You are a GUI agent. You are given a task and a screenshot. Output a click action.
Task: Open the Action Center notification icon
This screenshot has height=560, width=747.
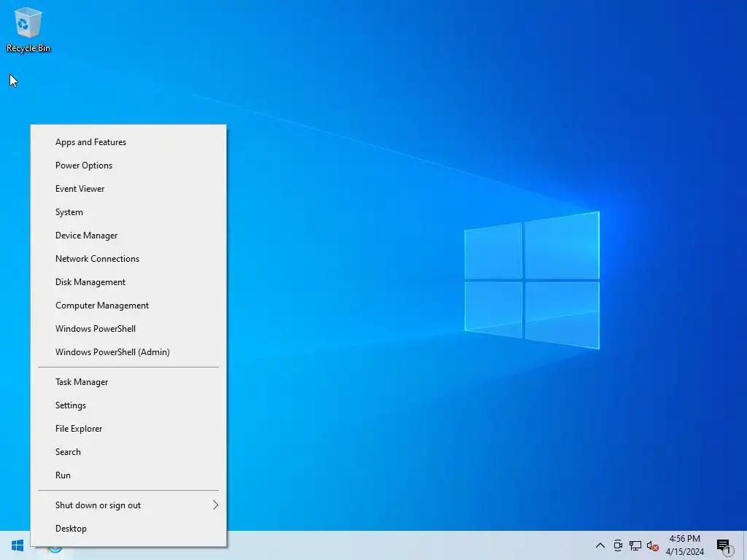coord(724,546)
